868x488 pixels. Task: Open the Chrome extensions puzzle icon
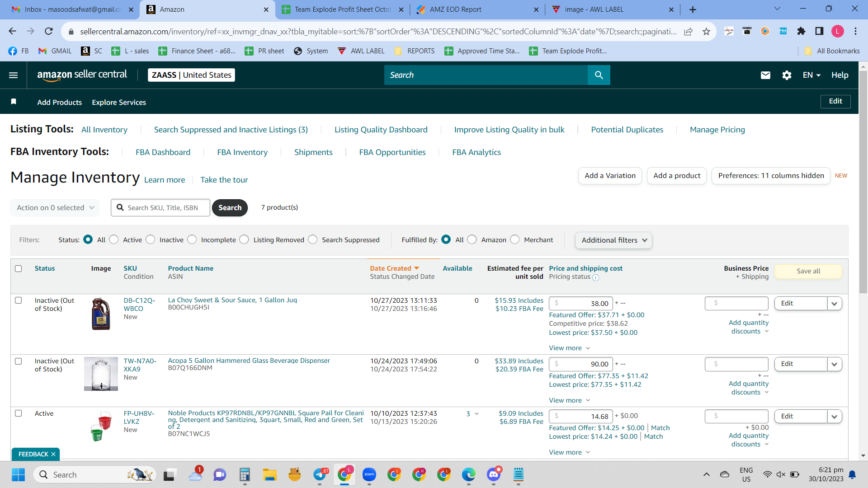click(x=801, y=31)
